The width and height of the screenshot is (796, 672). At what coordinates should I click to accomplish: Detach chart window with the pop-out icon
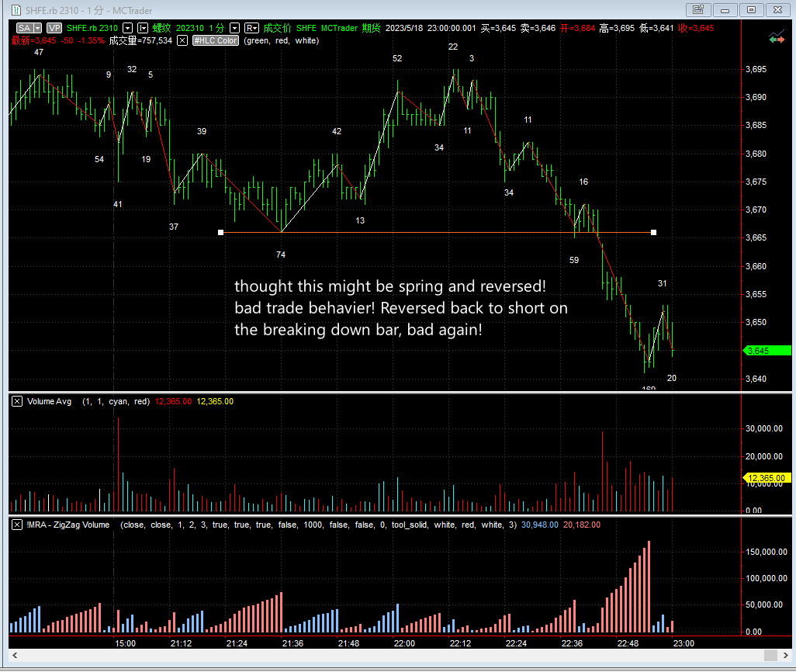pos(698,9)
